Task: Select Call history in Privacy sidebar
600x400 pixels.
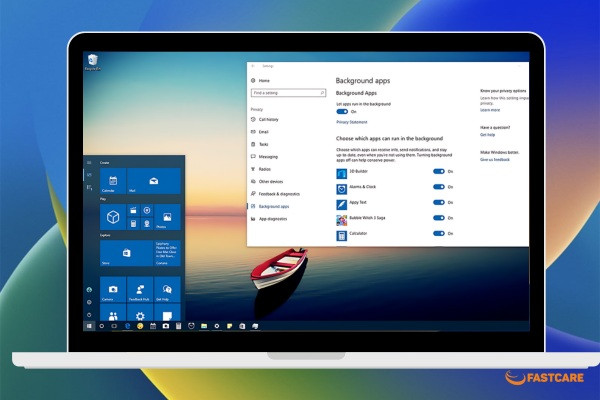Action: tap(265, 119)
